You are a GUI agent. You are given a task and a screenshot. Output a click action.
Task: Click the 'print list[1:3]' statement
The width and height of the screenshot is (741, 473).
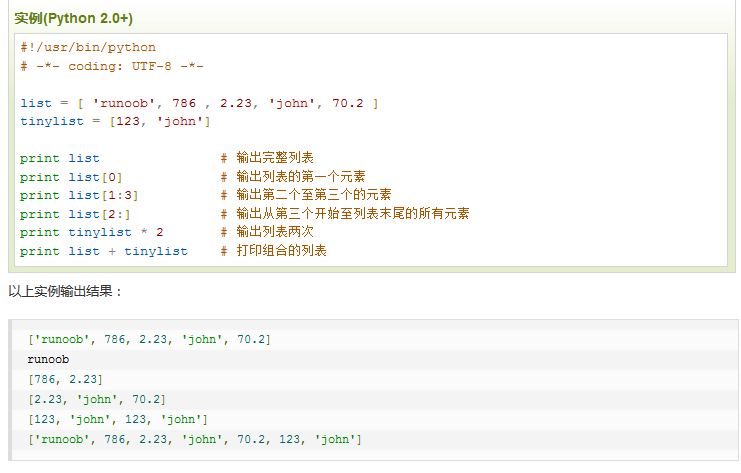pos(79,195)
